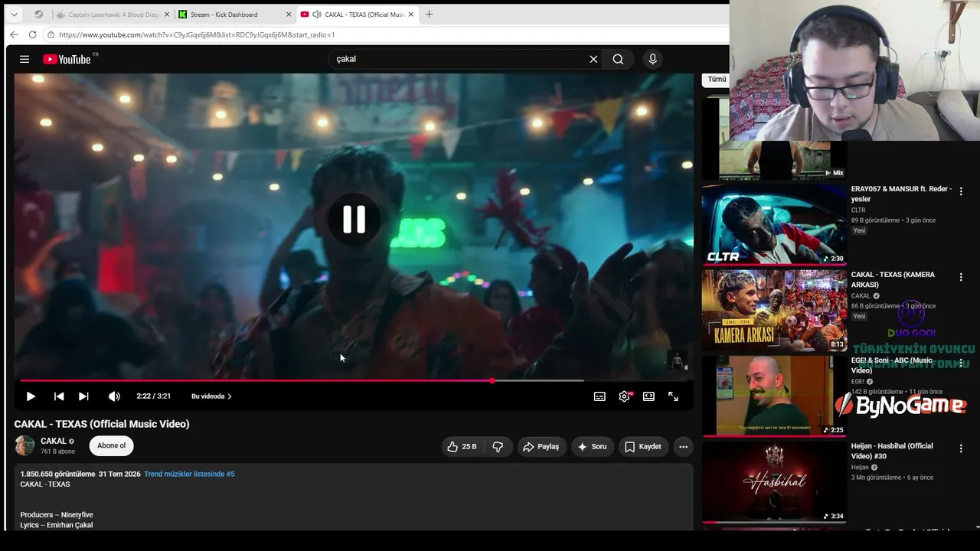
Task: Switch the player to theater mode
Action: point(648,396)
